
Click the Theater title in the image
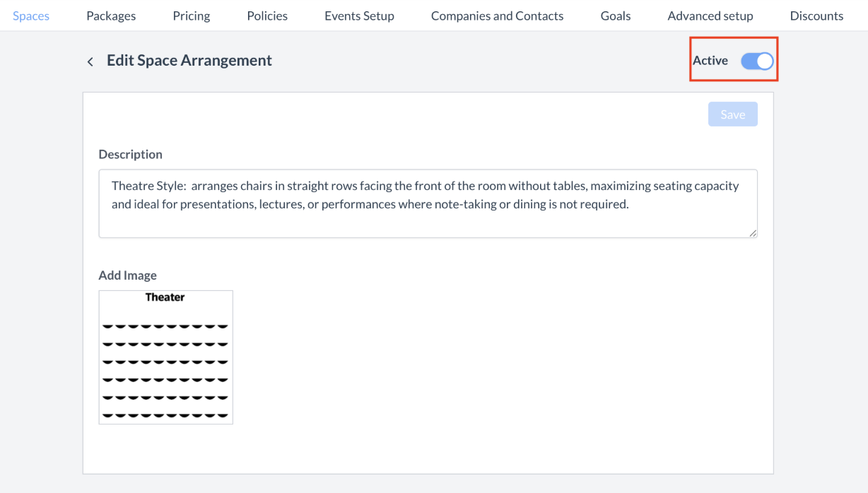tap(165, 297)
